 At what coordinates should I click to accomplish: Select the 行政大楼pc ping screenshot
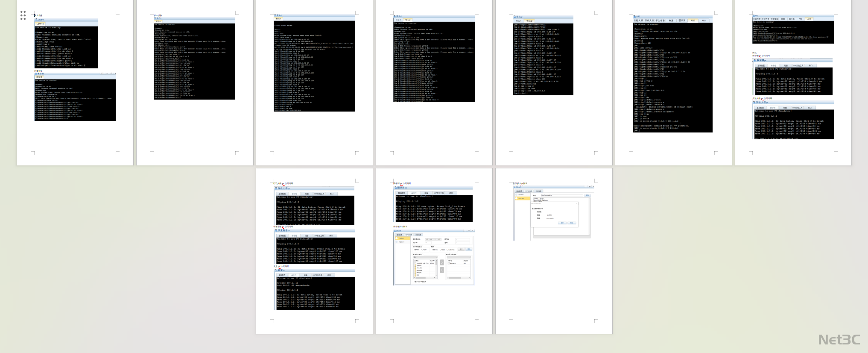tap(314, 206)
